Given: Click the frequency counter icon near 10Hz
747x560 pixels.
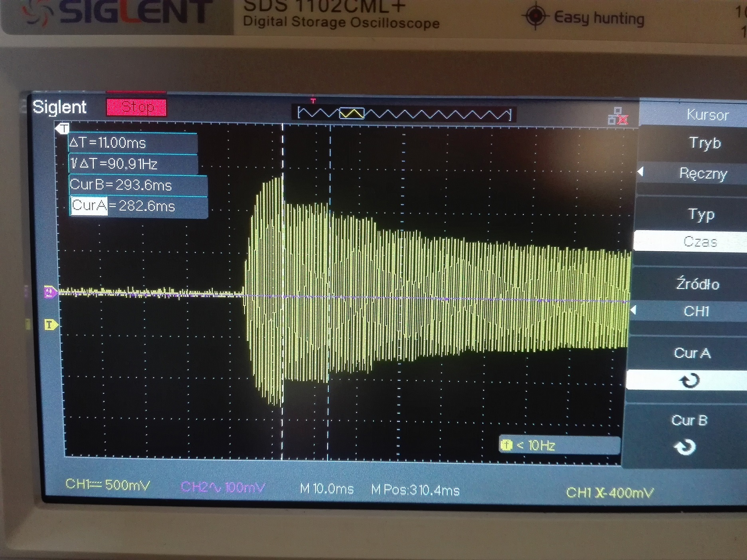Looking at the screenshot, I should click(507, 445).
